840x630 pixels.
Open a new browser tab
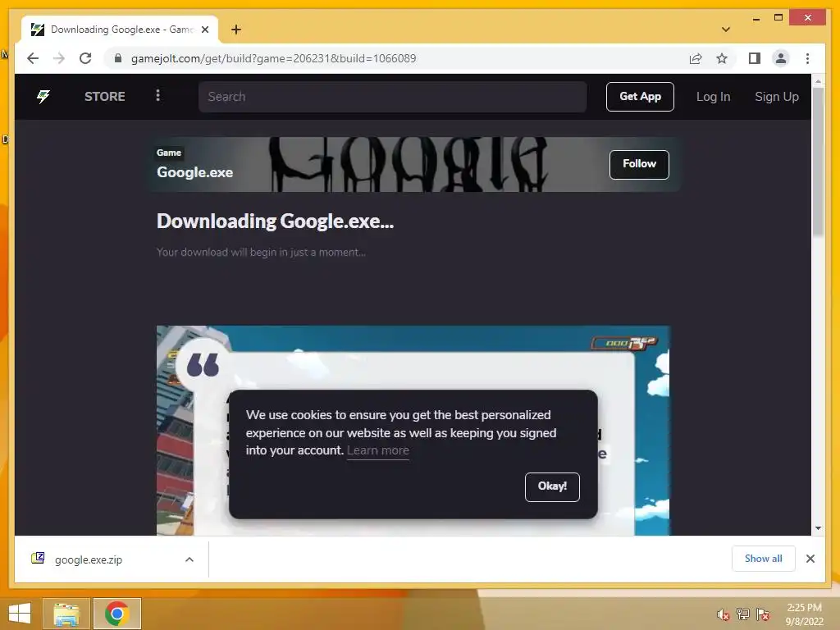click(235, 30)
